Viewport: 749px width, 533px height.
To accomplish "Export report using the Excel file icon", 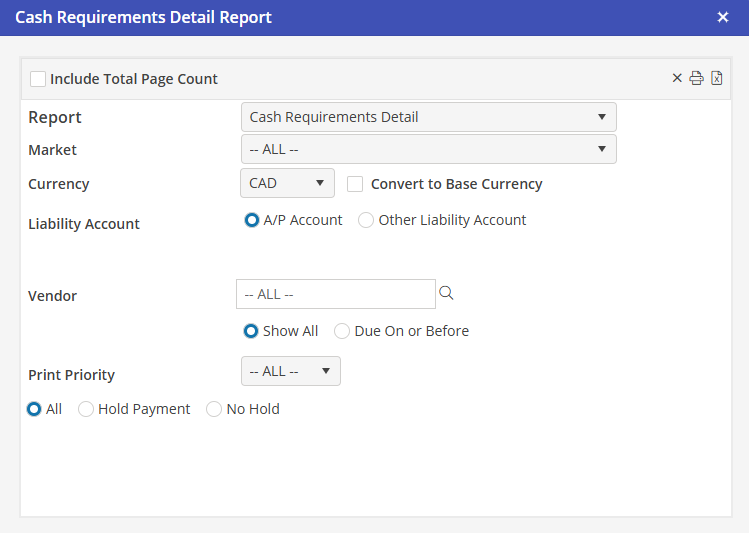I will [717, 79].
